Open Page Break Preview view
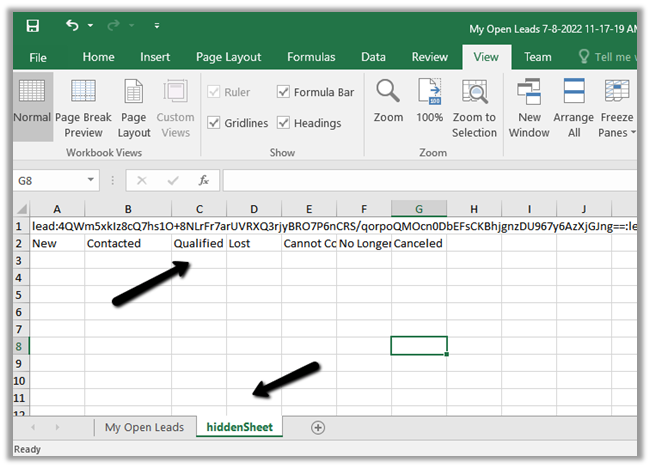The image size is (650, 468). (84, 107)
